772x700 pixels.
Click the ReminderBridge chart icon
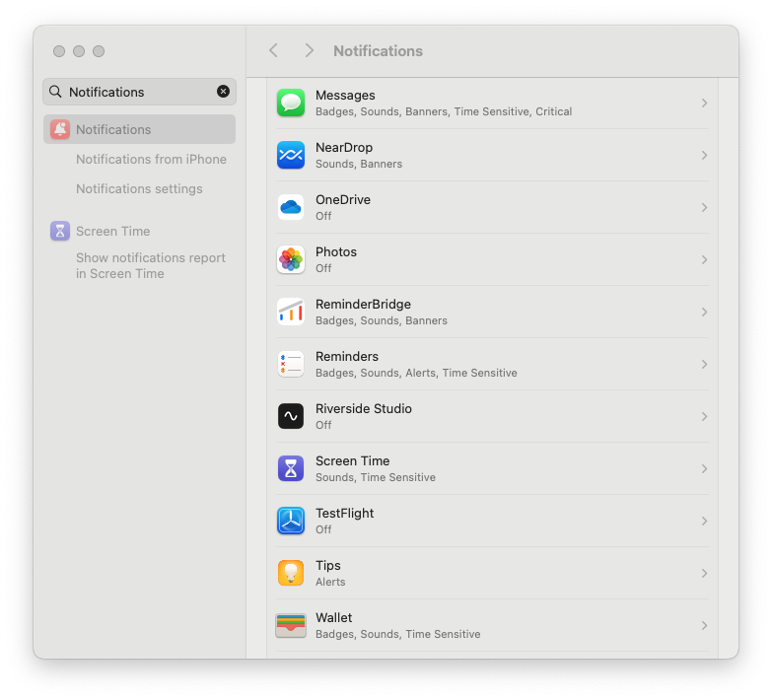tap(291, 312)
